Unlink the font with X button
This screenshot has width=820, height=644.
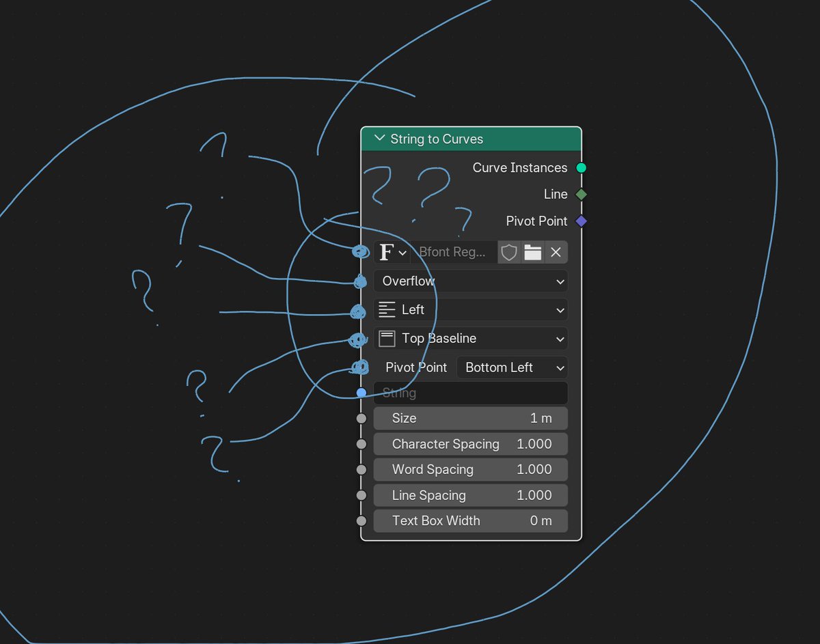pyautogui.click(x=556, y=252)
